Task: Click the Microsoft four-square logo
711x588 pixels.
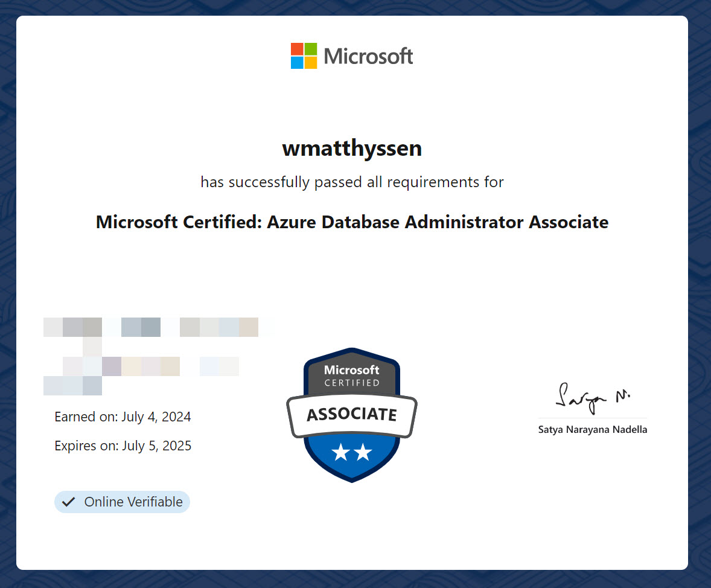Action: (304, 56)
